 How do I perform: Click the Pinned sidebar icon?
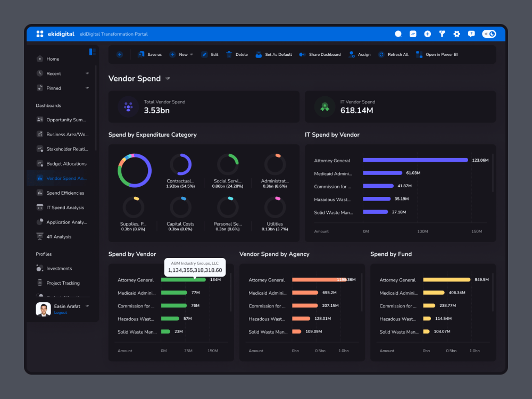point(40,88)
